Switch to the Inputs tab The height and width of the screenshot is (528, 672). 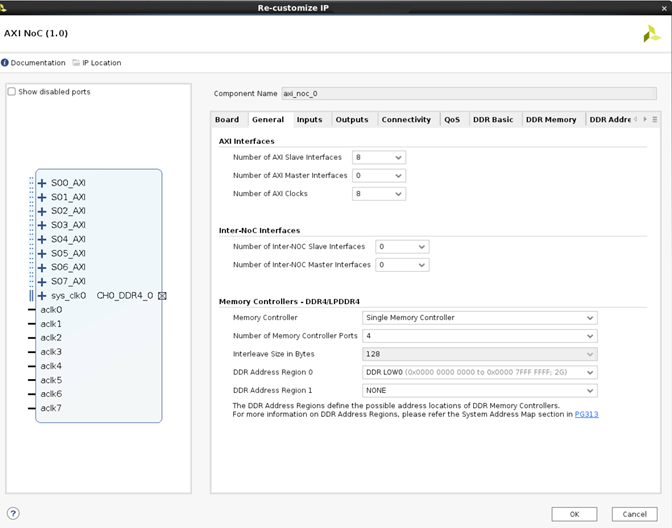(x=309, y=120)
